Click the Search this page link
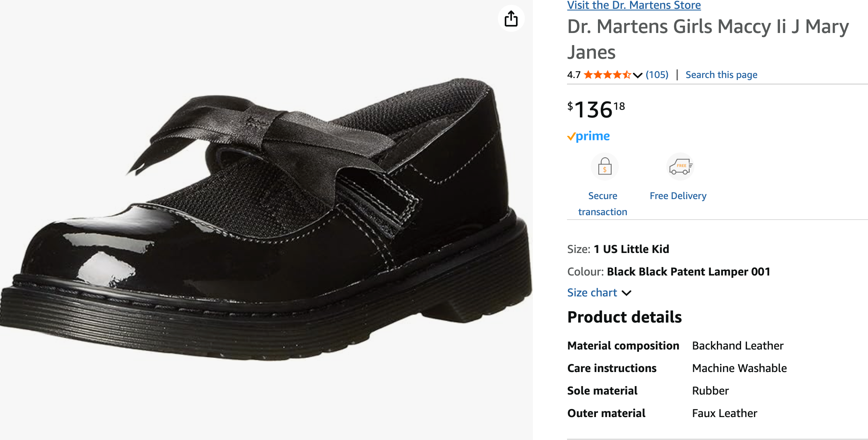The height and width of the screenshot is (440, 868). tap(721, 75)
